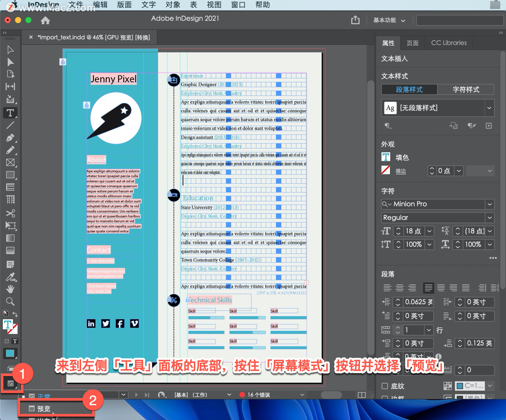Click the Home screen icon
The width and height of the screenshot is (506, 420).
pyautogui.click(x=45, y=20)
